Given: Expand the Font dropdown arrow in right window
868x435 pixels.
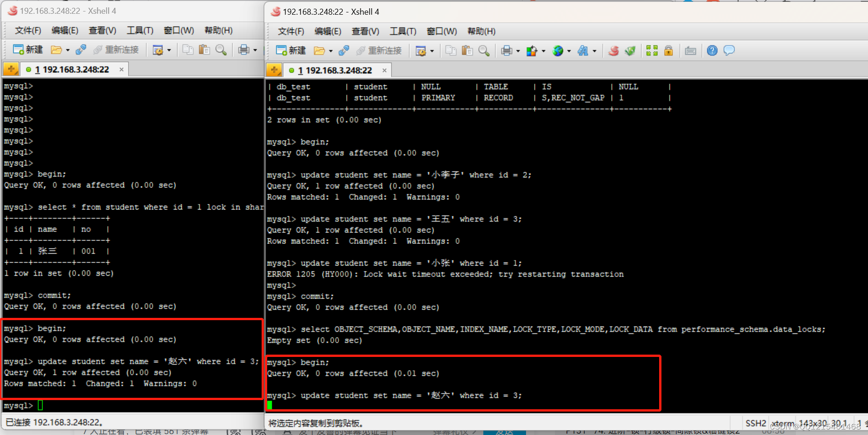Looking at the screenshot, I should coord(594,51).
